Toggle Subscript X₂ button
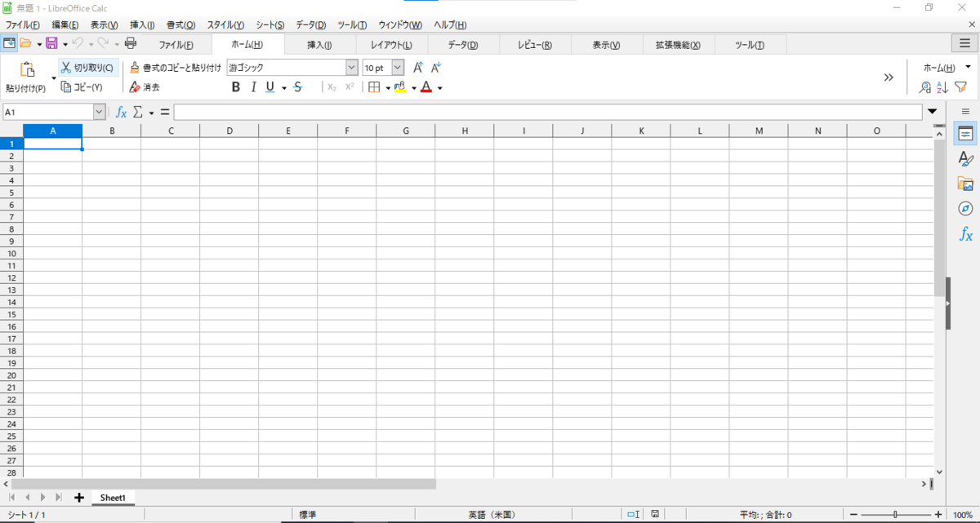Image resolution: width=980 pixels, height=523 pixels. click(332, 87)
